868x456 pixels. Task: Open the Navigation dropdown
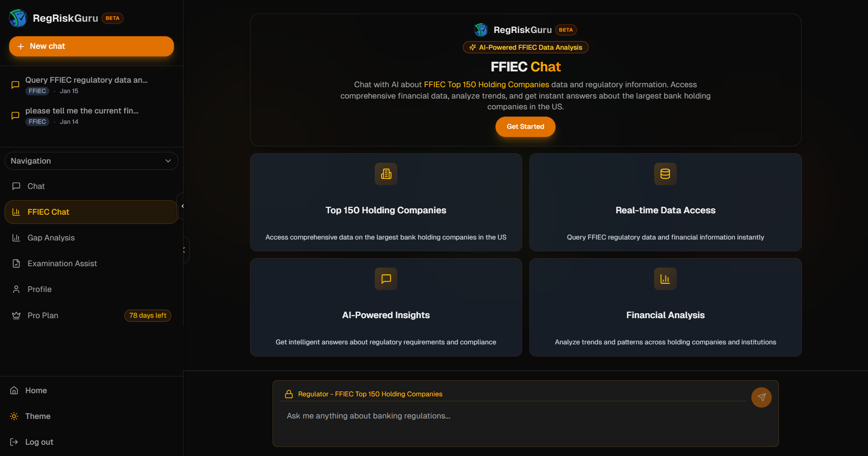tap(91, 161)
